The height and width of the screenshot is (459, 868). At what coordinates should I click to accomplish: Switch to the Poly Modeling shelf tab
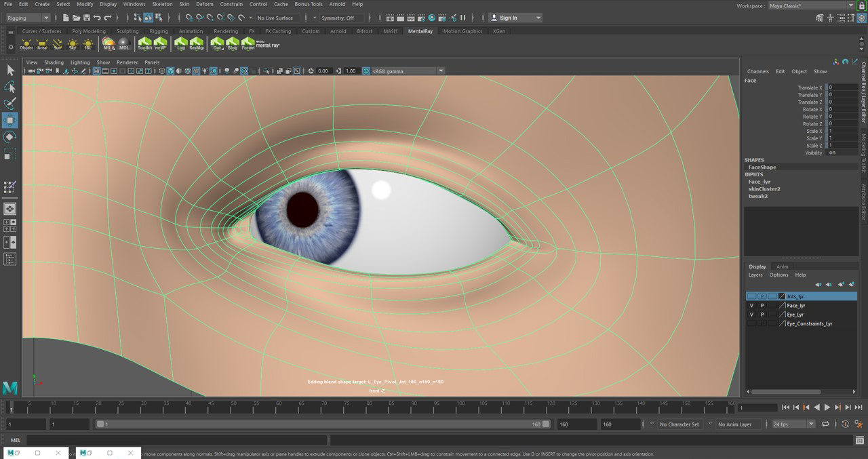point(89,31)
